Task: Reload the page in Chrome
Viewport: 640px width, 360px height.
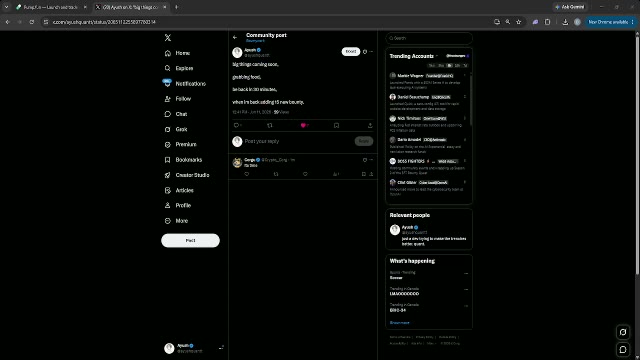Action: coord(32,22)
